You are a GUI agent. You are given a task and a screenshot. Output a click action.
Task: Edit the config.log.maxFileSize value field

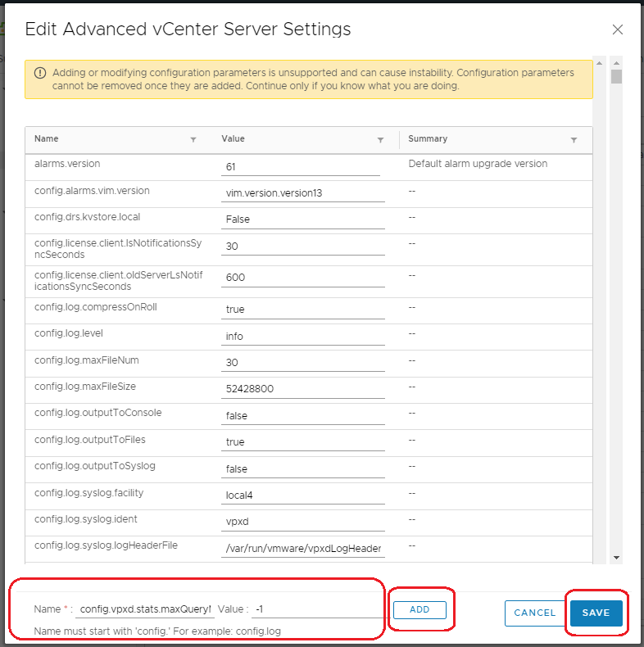303,389
